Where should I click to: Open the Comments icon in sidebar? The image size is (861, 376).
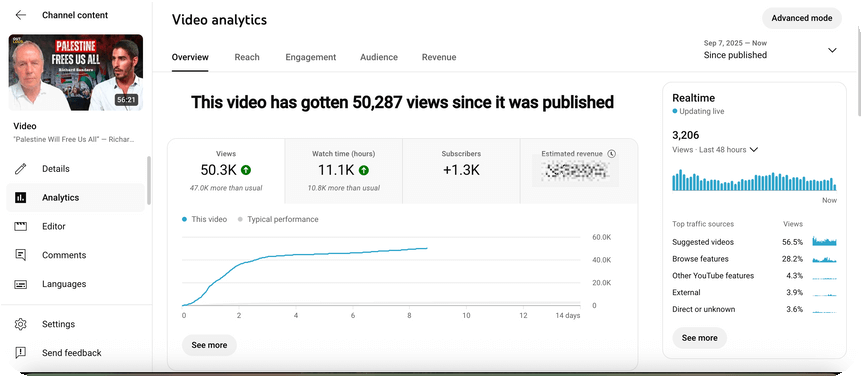20,255
